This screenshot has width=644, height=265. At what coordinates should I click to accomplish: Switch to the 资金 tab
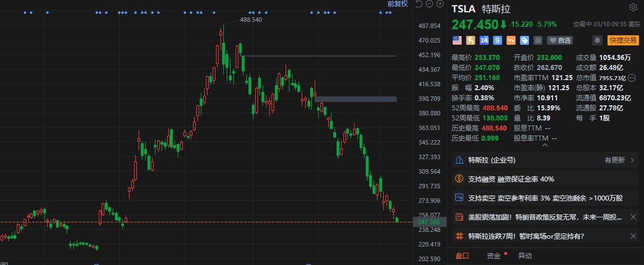coord(494,255)
